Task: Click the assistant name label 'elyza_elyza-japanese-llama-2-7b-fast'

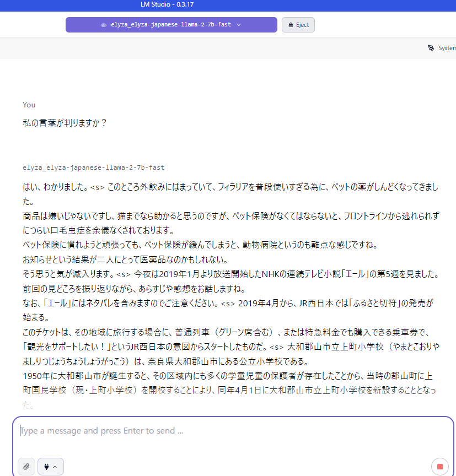Action: pos(94,167)
